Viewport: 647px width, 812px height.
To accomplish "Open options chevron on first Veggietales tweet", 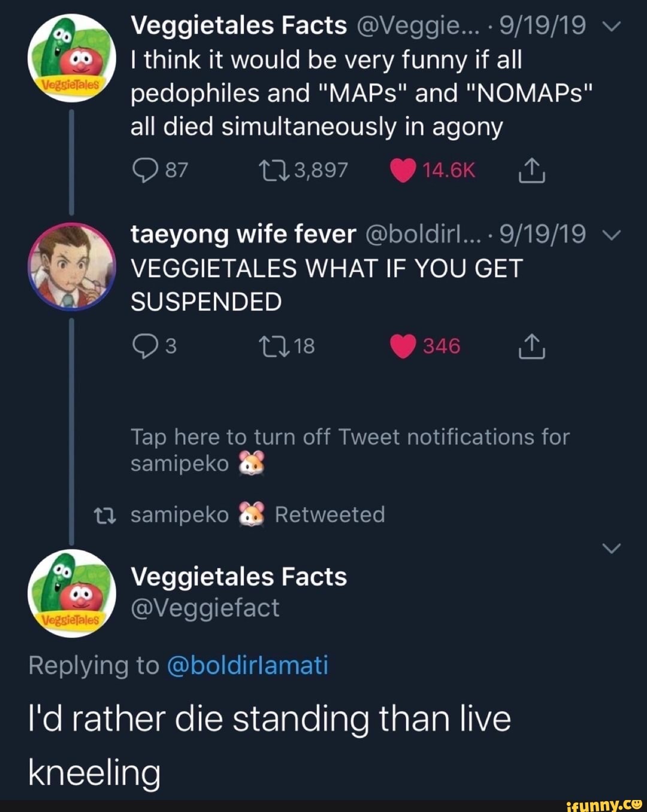I will click(x=610, y=26).
